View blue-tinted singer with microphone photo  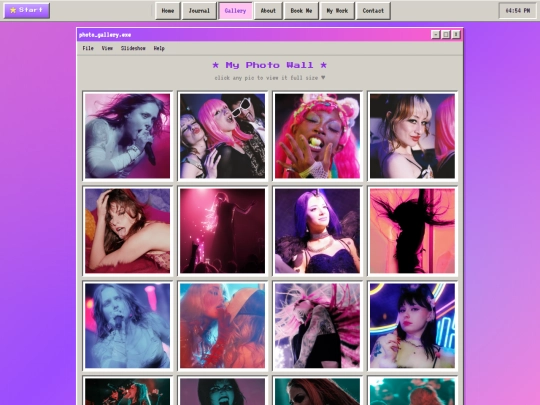click(127, 326)
